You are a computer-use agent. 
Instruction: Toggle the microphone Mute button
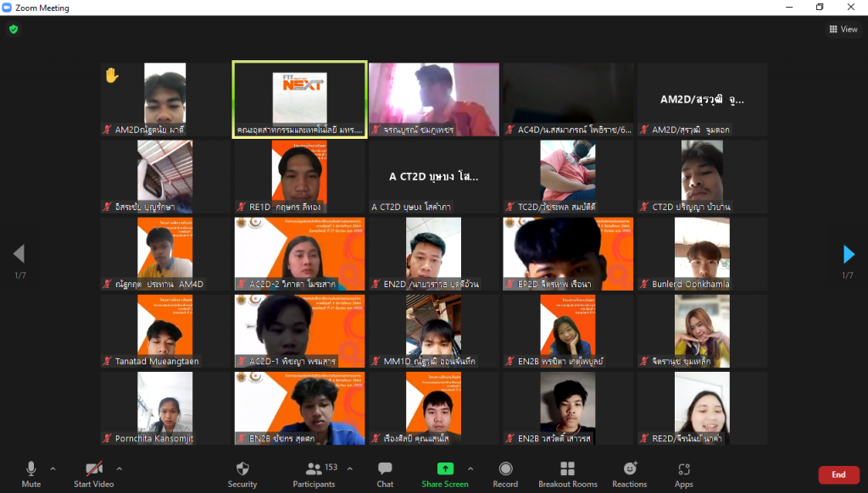(31, 474)
